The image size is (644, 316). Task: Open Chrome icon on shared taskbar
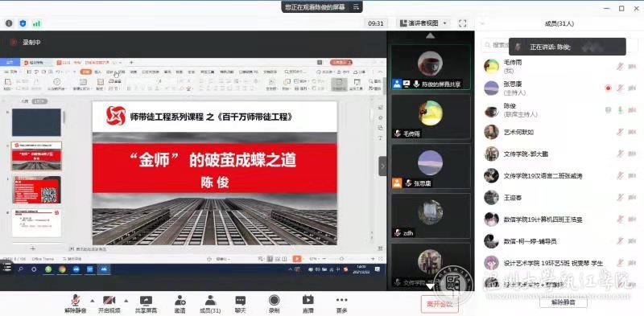coord(62,269)
